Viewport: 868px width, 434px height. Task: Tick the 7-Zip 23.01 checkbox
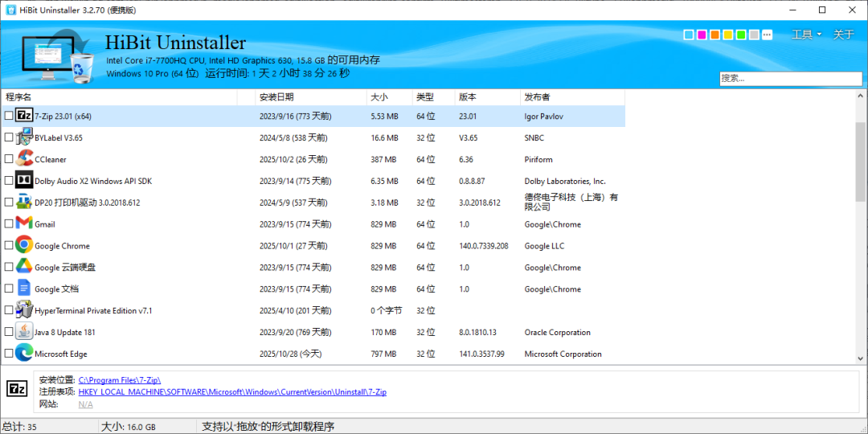tap(8, 116)
